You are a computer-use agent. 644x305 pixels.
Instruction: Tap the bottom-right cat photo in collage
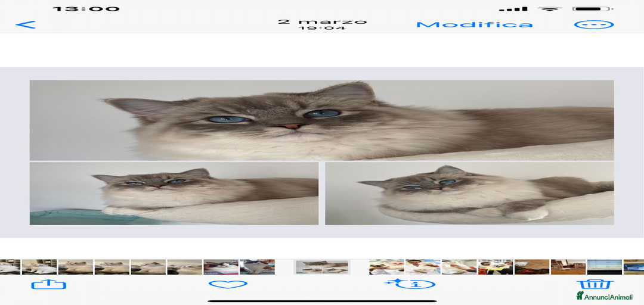coord(469,194)
